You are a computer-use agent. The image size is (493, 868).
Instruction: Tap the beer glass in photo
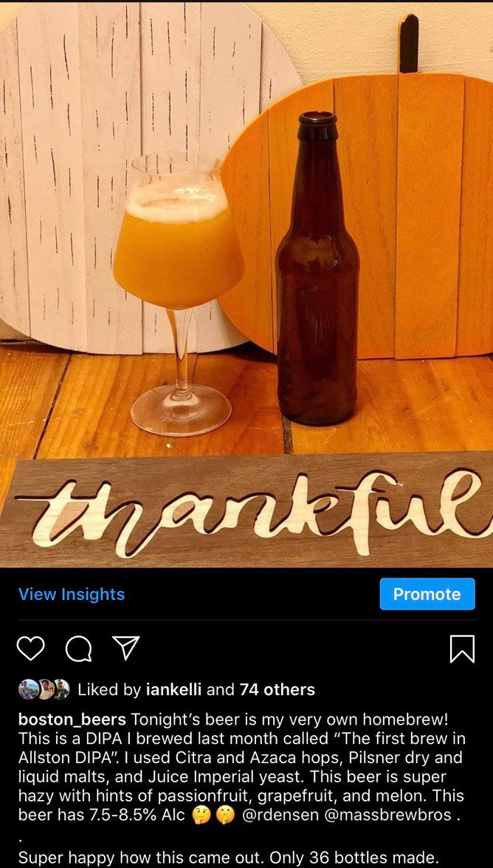tap(179, 293)
